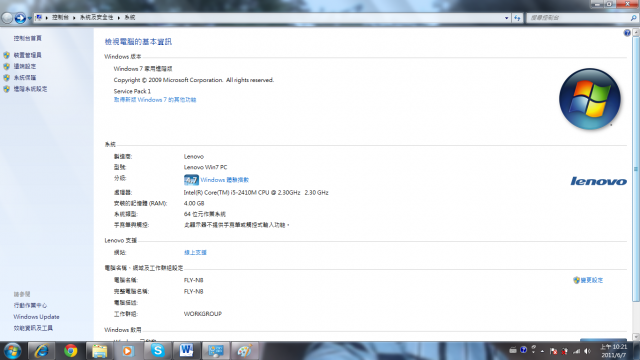
Task: Open the blue Help question mark icon
Action: pyautogui.click(x=627, y=33)
